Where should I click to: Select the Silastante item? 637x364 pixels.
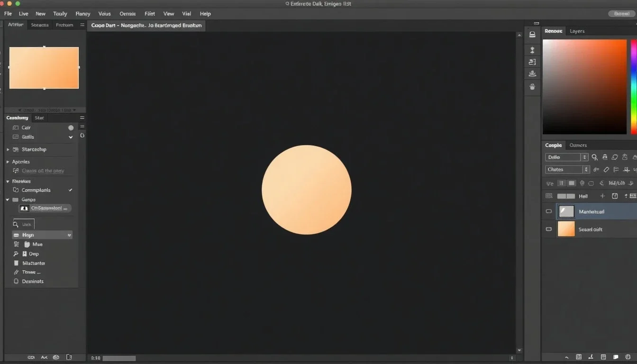[34, 263]
